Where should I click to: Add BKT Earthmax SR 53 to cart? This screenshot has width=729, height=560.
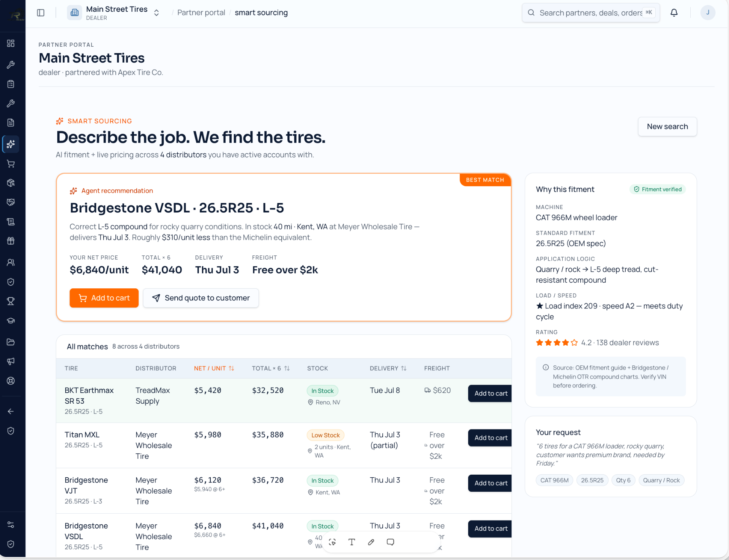click(490, 393)
